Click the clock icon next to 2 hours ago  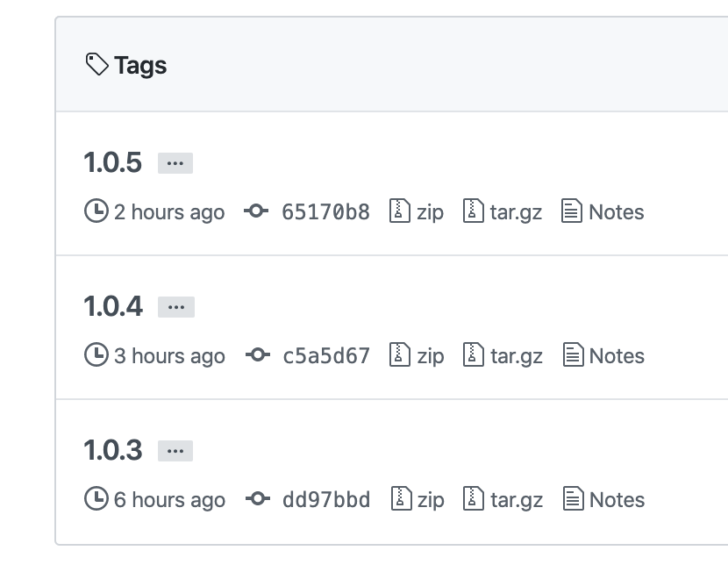96,211
